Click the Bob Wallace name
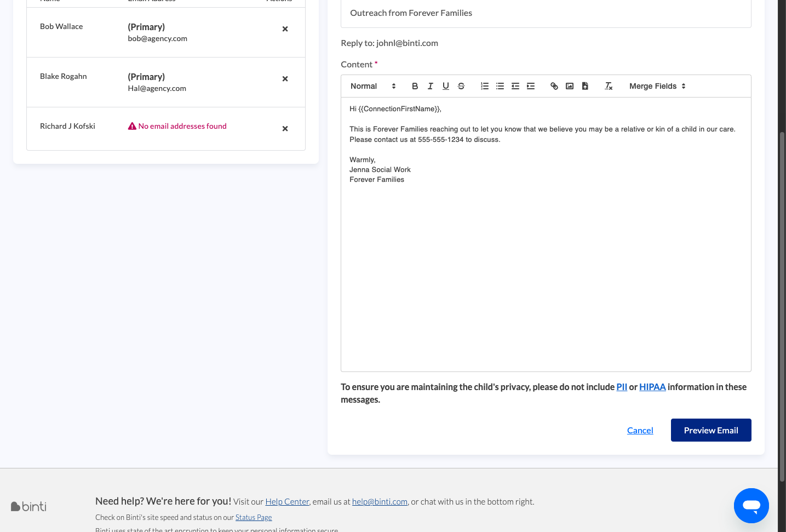This screenshot has width=786, height=532. click(61, 26)
